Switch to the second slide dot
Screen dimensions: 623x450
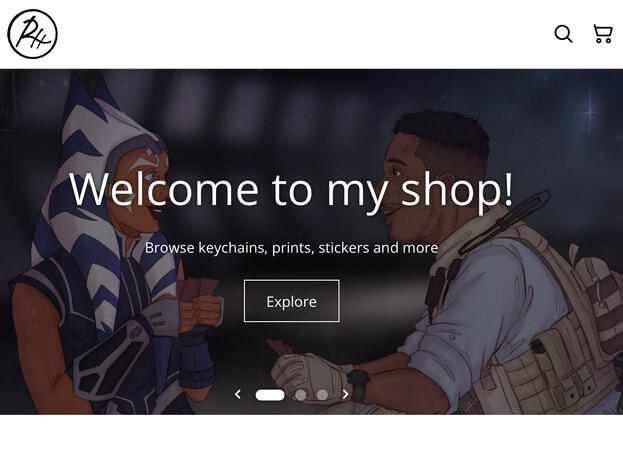pyautogui.click(x=301, y=395)
